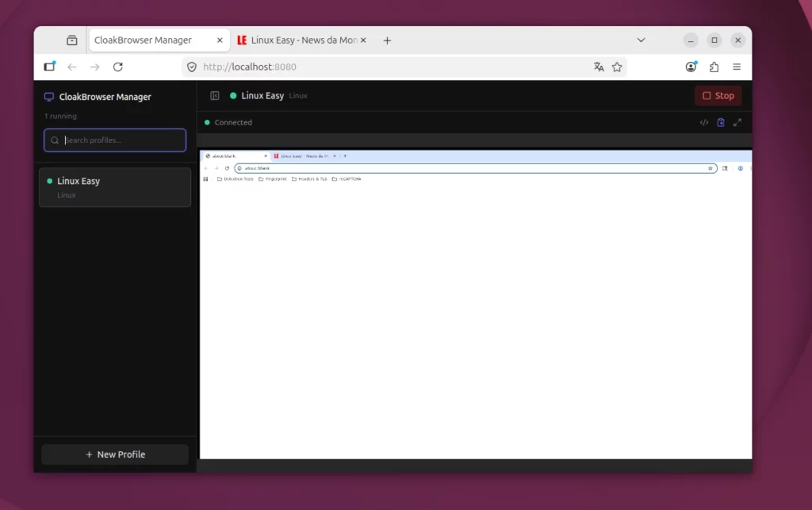Screen dimensions: 812x510
Task: Focus the Search profiles field
Action: point(115,140)
